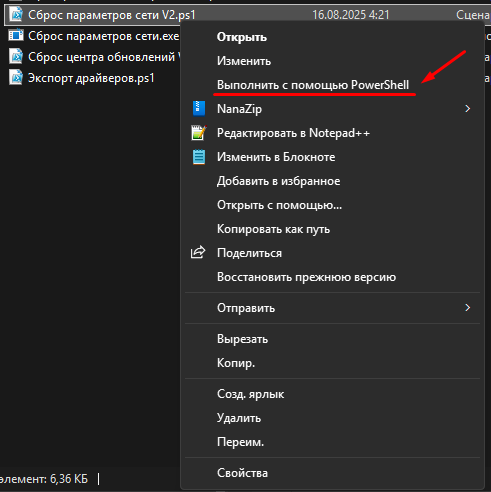Select Копировать как путь

tap(273, 229)
